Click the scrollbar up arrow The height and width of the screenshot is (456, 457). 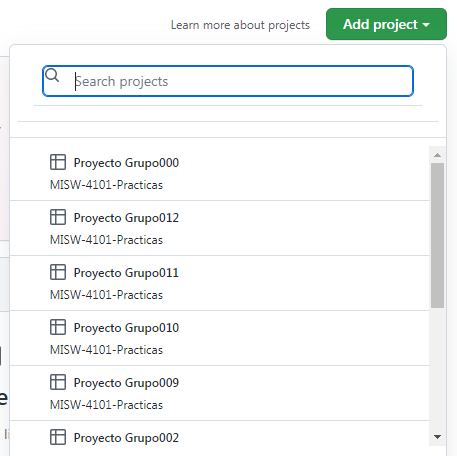pyautogui.click(x=437, y=155)
